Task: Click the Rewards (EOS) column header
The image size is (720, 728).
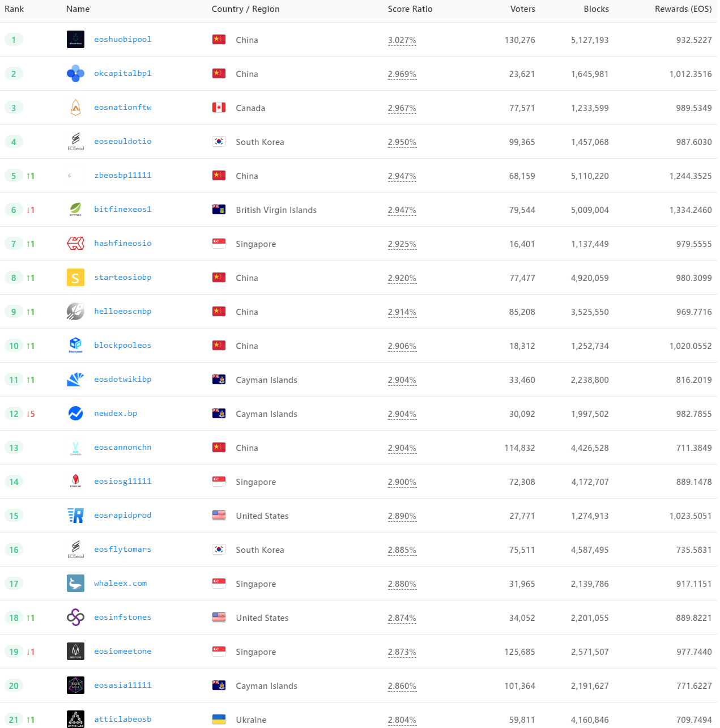Action: pos(683,9)
